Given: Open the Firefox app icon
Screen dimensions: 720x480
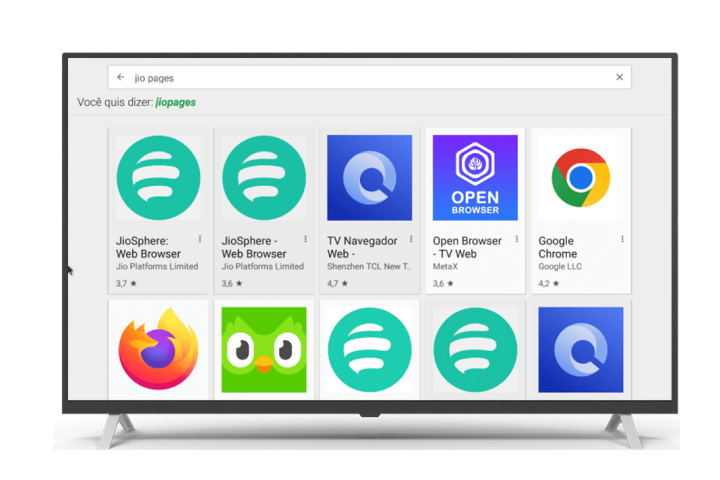Looking at the screenshot, I should coord(158,350).
